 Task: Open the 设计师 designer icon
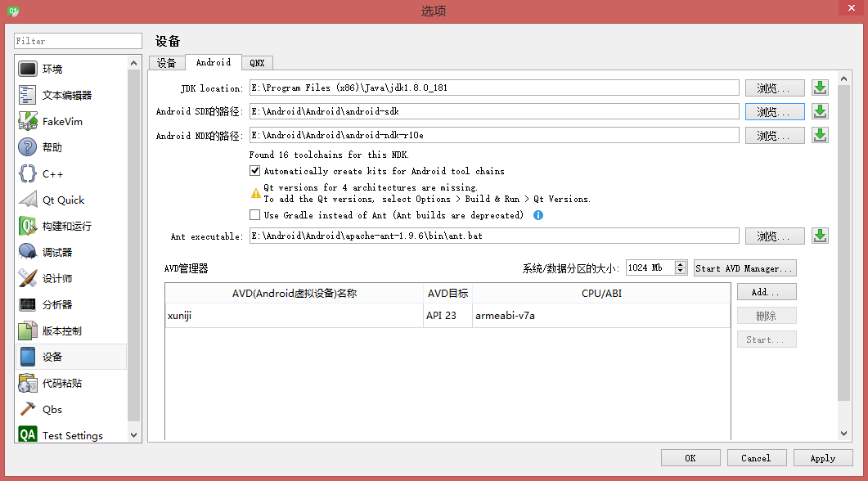[28, 278]
